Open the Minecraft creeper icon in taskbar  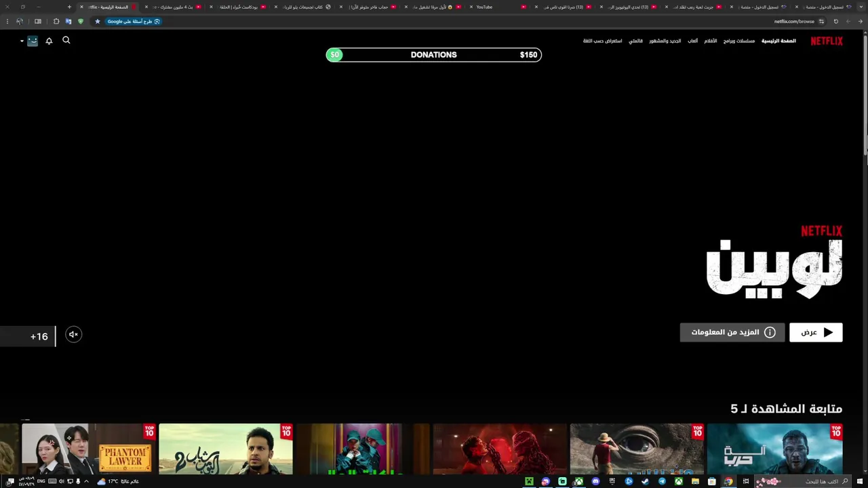529,481
